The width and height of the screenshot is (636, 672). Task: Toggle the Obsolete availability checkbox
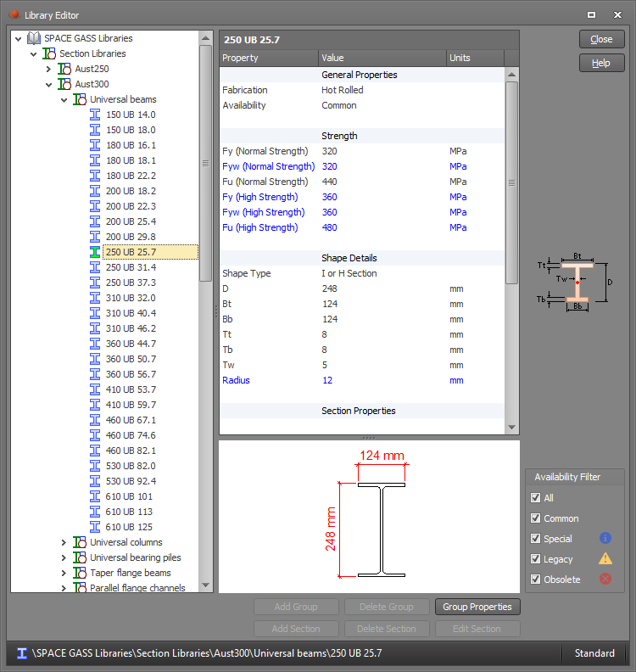click(535, 580)
